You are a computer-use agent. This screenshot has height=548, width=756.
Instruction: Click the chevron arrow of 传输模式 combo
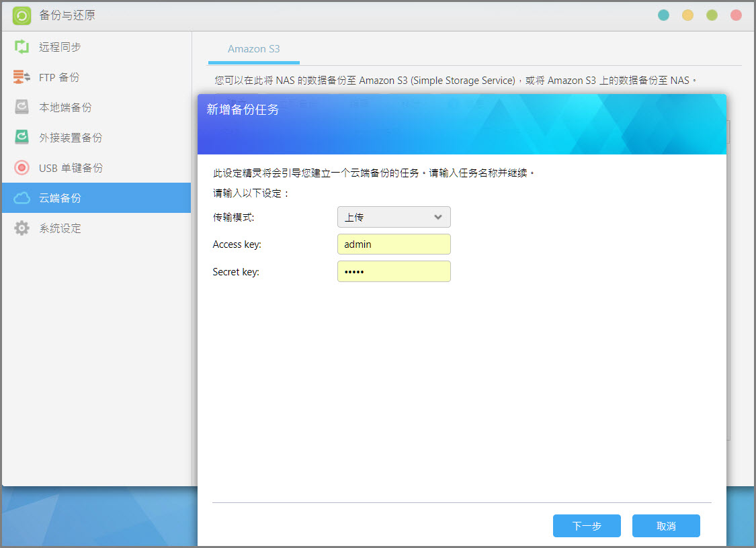pos(437,217)
